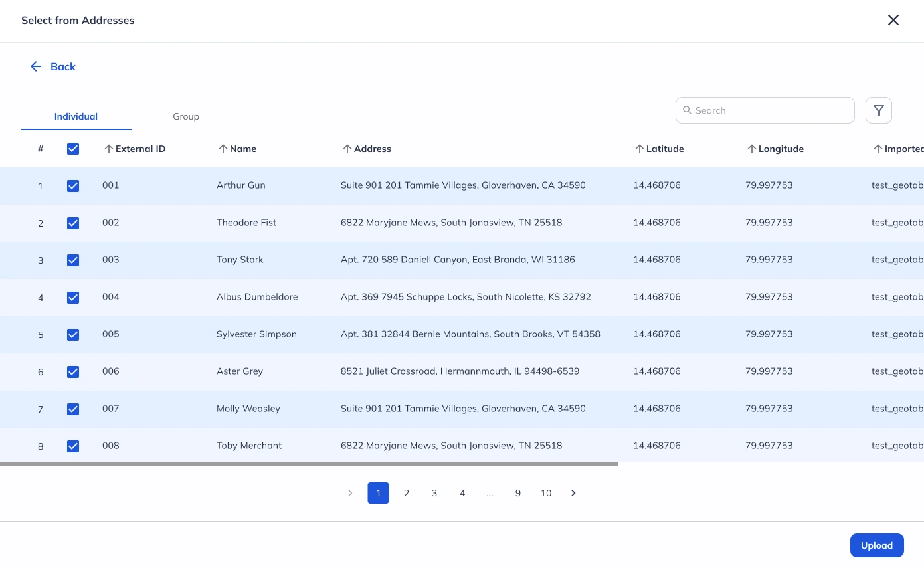The image size is (924, 574).
Task: Uncheck the Albus Dumbeldore row checkbox
Action: (73, 298)
